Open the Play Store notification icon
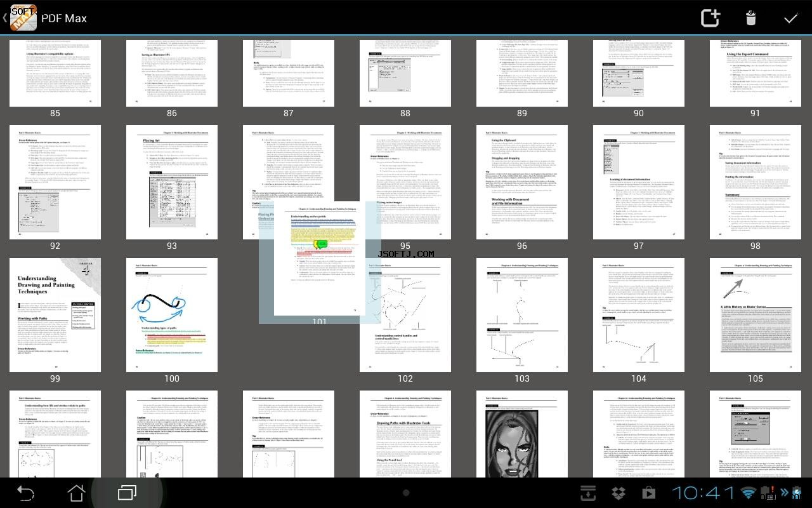Screen dimensions: 812x508 click(x=648, y=493)
